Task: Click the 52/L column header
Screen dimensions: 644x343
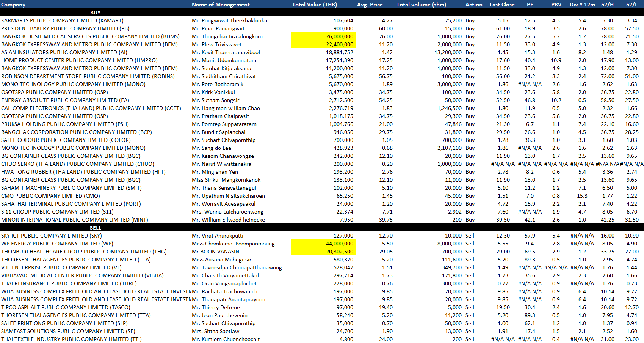Action: (632, 5)
